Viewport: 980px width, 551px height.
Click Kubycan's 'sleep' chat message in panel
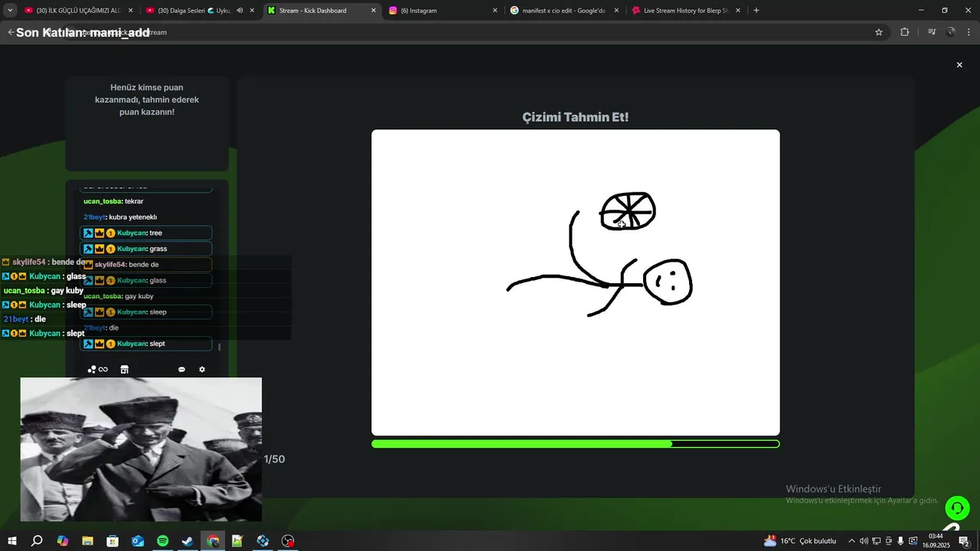pyautogui.click(x=146, y=312)
